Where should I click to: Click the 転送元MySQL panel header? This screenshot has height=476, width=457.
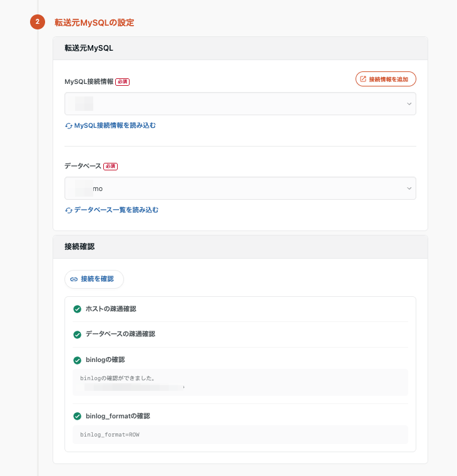240,48
